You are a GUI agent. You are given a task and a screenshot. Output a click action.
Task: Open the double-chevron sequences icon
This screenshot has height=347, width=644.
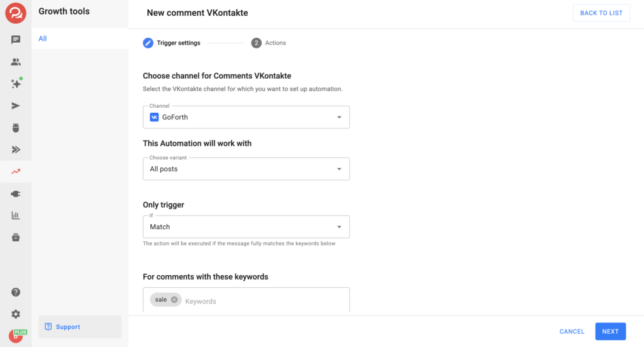coord(16,150)
